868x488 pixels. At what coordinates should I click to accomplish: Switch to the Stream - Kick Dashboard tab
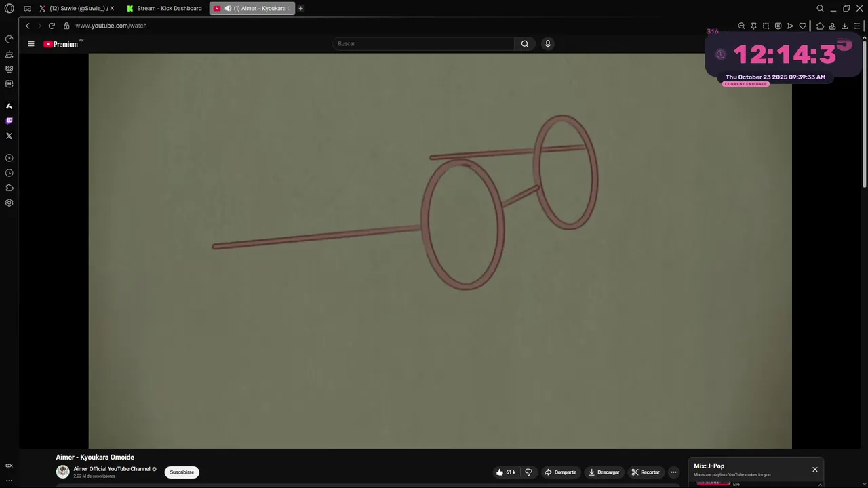[x=165, y=8]
